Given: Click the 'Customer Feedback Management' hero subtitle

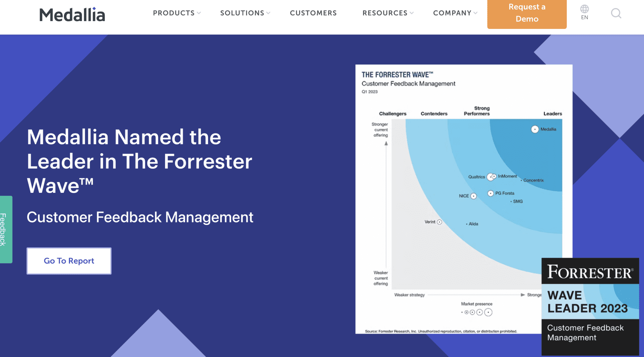Looking at the screenshot, I should pos(140,217).
